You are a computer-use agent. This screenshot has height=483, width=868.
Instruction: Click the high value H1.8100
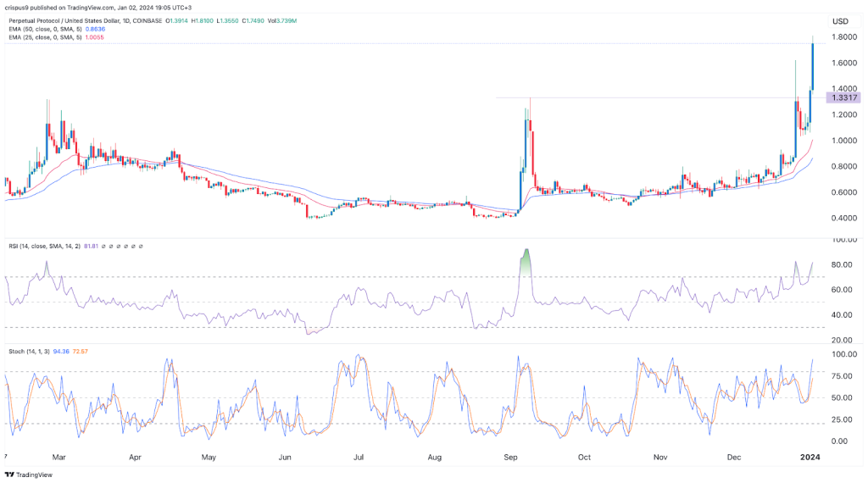click(203, 21)
